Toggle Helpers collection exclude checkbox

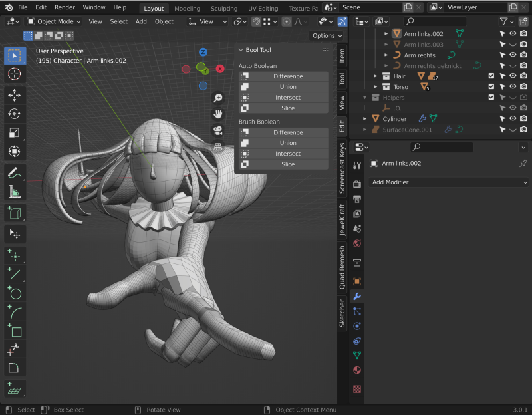click(491, 97)
